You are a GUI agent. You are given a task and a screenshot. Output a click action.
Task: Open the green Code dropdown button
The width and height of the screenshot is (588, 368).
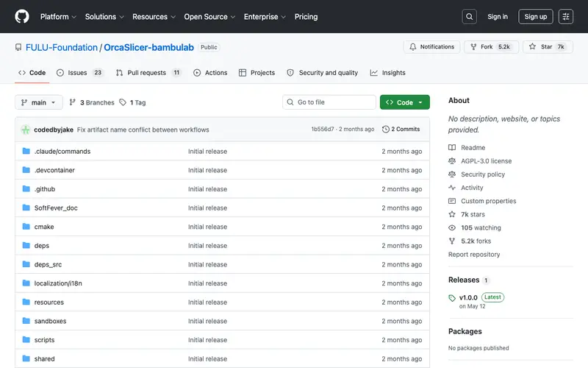click(405, 102)
